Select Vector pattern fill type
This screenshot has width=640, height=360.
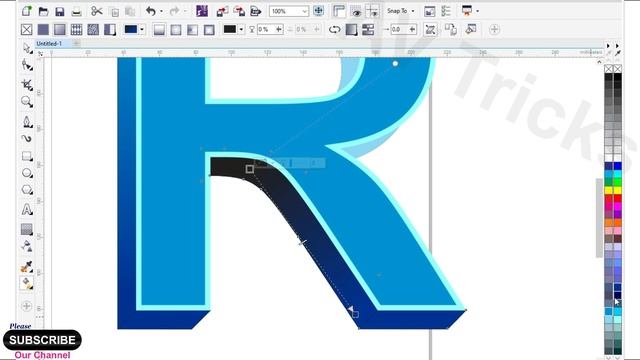tap(76, 29)
